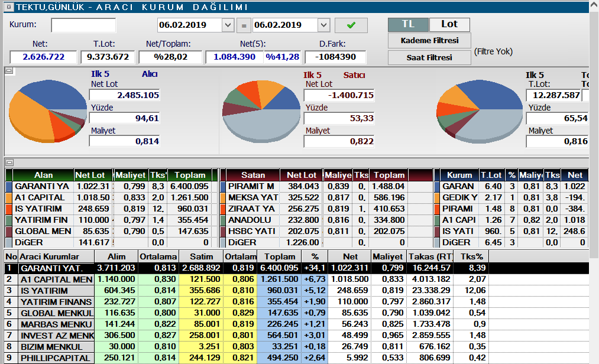Click the green checkmark apply button
Screen dimensions: 599x364
click(351, 25)
